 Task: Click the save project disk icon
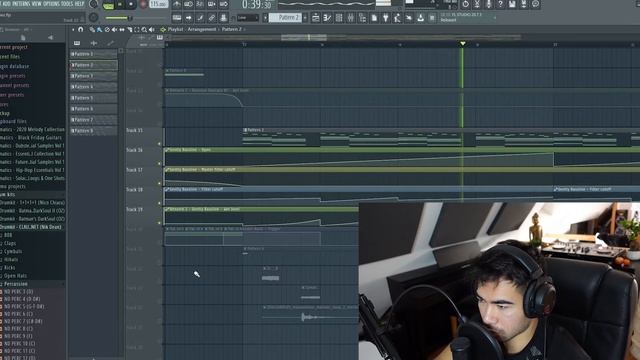(x=511, y=4)
